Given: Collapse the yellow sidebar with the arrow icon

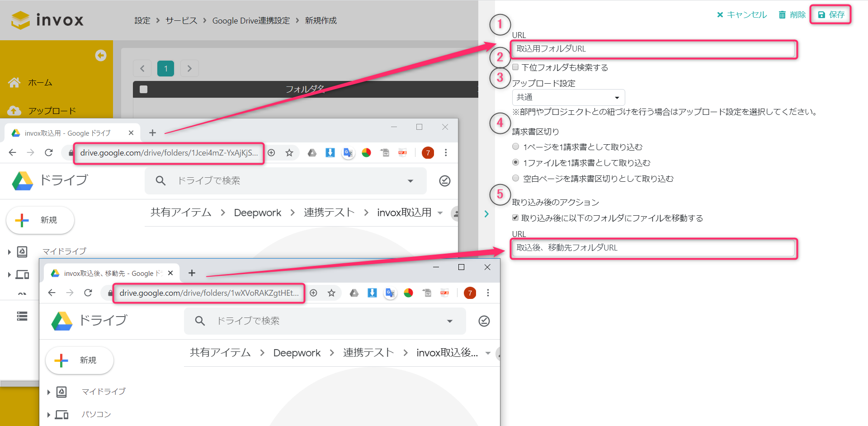Looking at the screenshot, I should click(101, 55).
